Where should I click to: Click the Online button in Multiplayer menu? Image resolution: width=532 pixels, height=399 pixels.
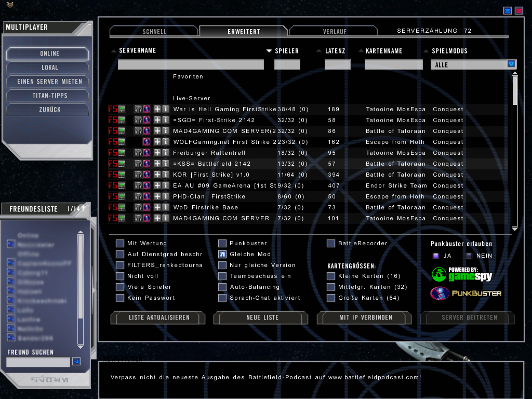tap(48, 54)
